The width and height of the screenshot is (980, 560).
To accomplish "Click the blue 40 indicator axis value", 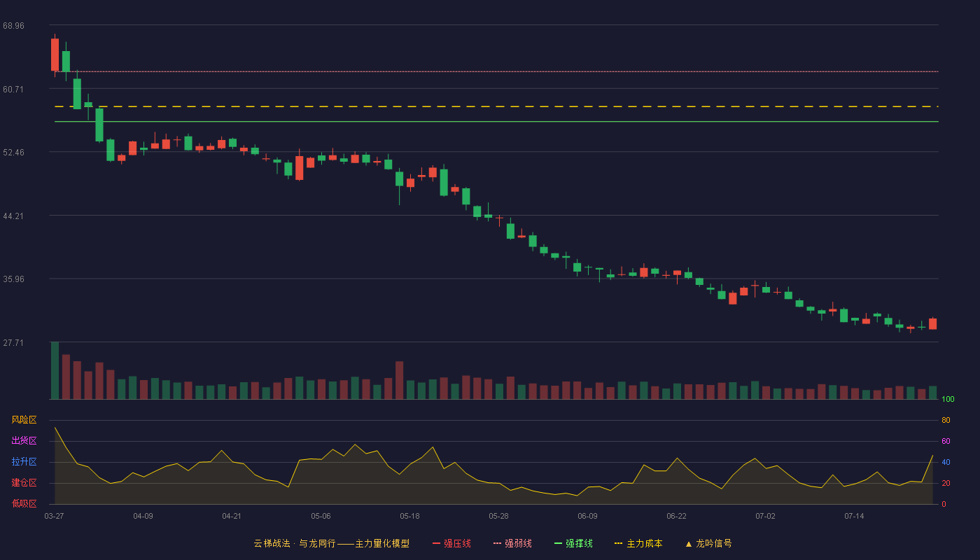I will pyautogui.click(x=946, y=462).
